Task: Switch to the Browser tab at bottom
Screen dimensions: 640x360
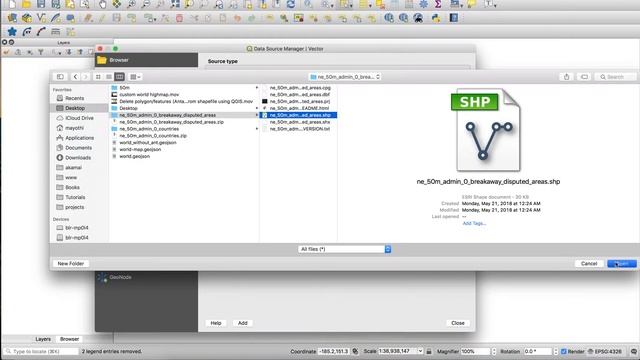Action: click(x=69, y=339)
